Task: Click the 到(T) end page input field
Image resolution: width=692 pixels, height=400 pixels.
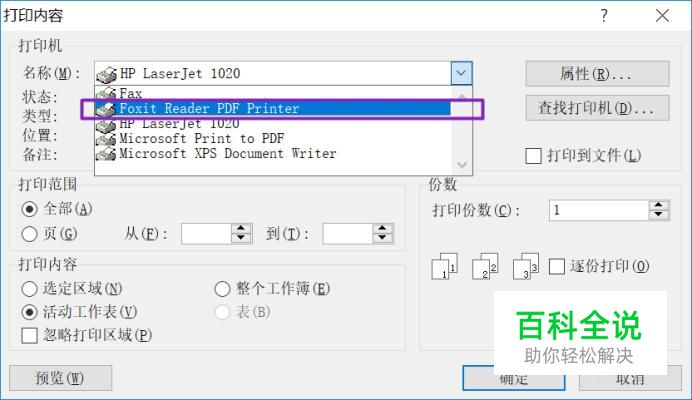Action: pos(348,234)
